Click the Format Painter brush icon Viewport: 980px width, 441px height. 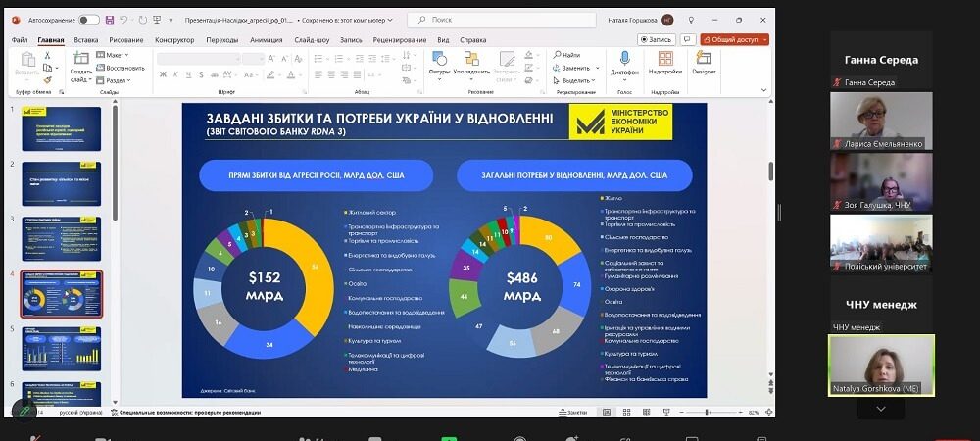pos(47,80)
